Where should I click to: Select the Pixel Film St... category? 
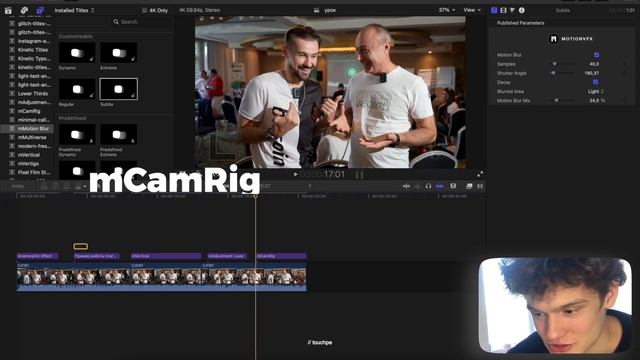click(33, 173)
